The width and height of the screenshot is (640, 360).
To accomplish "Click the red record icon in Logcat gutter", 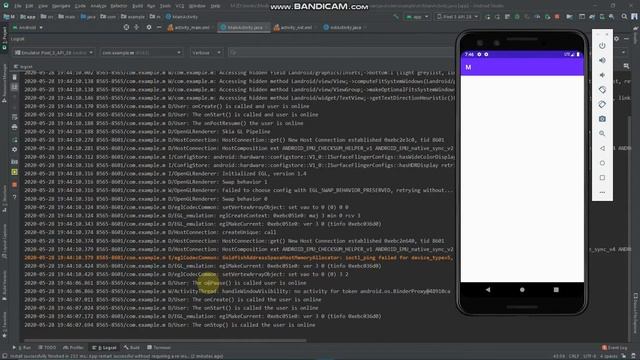I will click(x=14, y=184).
